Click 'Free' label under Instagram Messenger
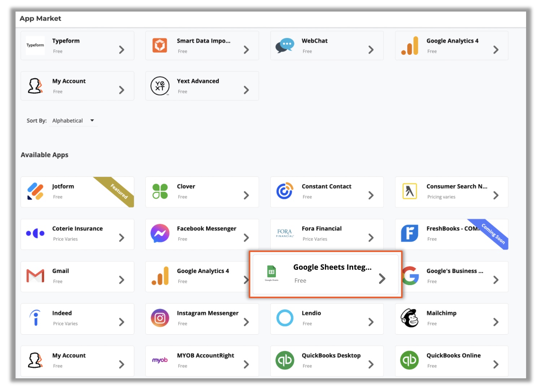 coord(182,323)
